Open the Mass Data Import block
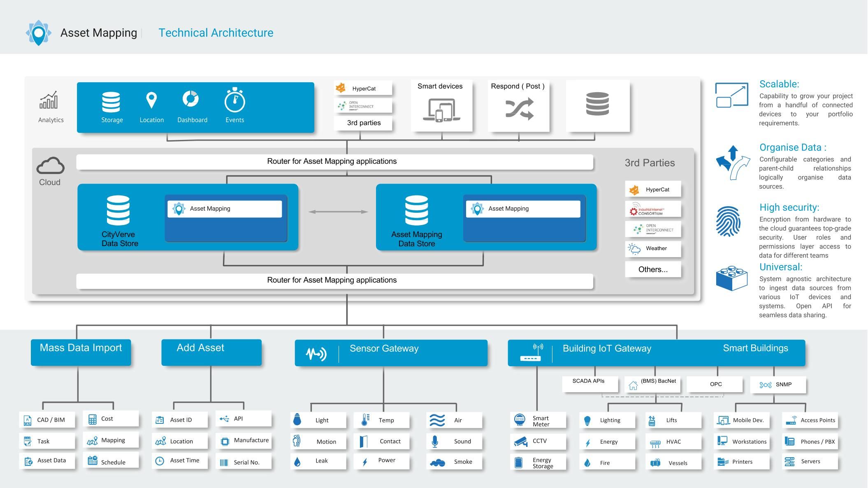Viewport: 868px width, 488px height. point(81,352)
